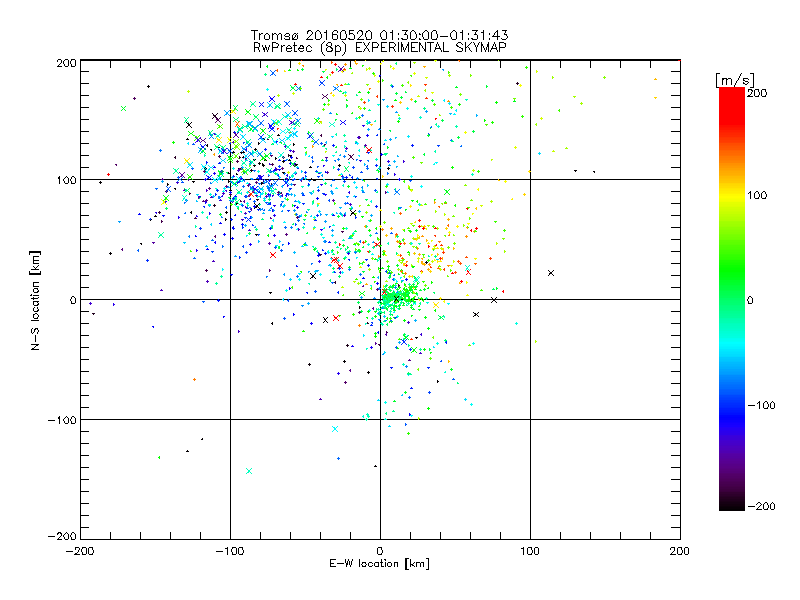Click the -200 tick label on the E-W axis
The width and height of the screenshot is (800, 600).
[80, 551]
